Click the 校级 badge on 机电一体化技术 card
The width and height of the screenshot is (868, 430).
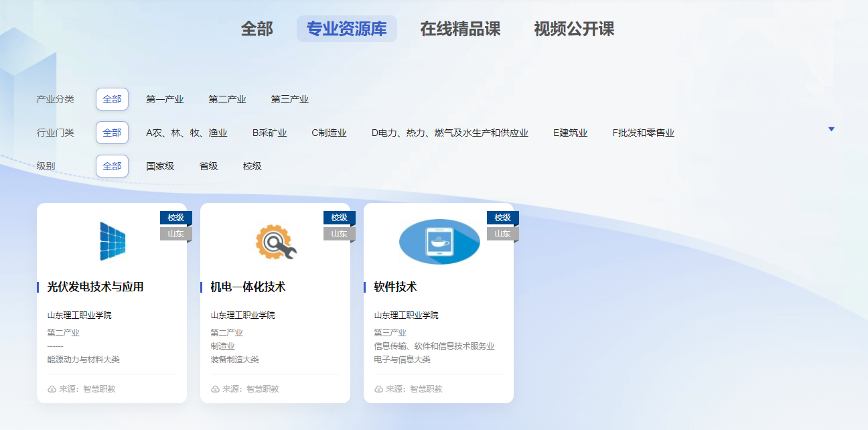point(340,218)
